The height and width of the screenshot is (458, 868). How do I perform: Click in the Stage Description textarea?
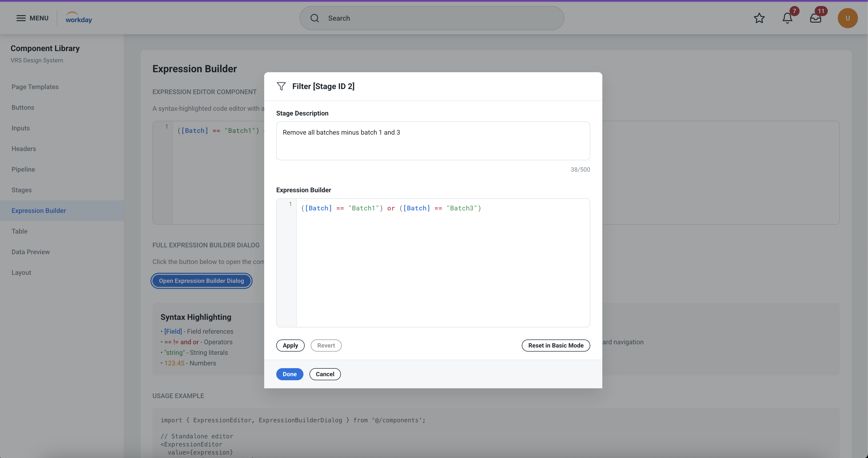(433, 141)
